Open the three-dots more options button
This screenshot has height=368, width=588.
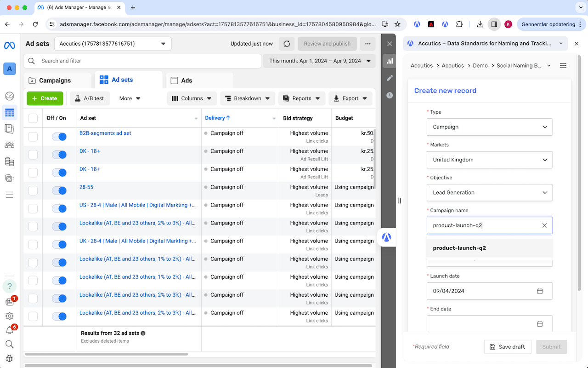[367, 44]
